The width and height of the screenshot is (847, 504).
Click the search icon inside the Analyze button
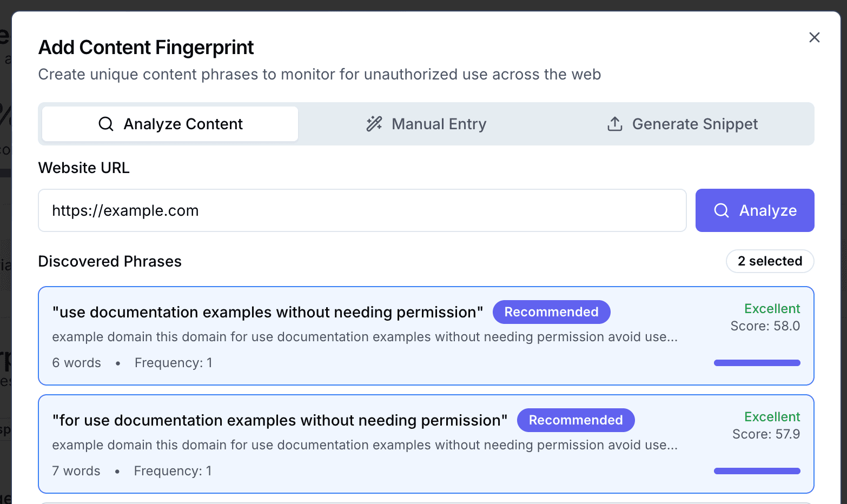coord(722,210)
